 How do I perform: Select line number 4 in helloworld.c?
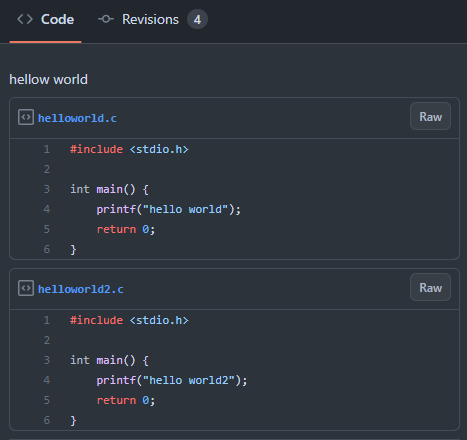[47, 209]
